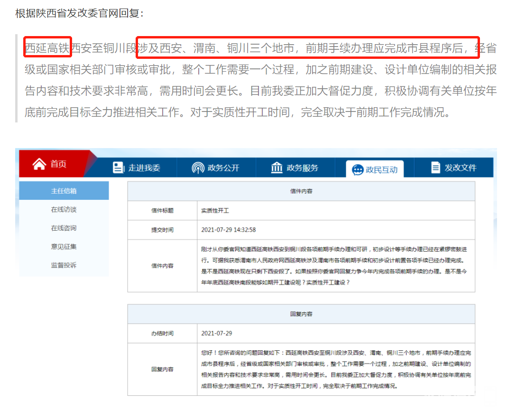
Task: Select 监督投诉 sidebar entry
Action: tap(64, 265)
